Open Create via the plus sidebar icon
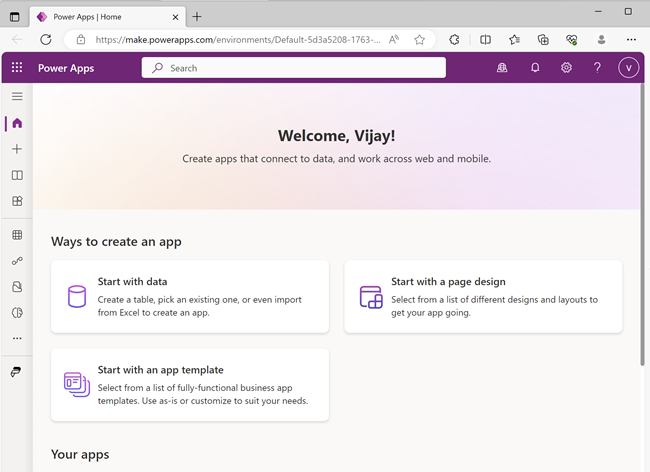Screen dimensions: 650x472 click(17, 149)
